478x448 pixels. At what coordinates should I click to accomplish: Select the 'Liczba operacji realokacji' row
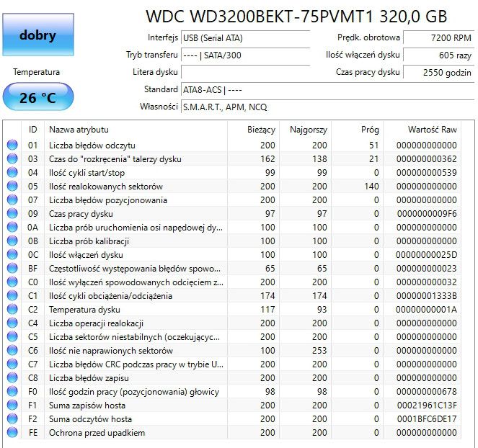231,323
